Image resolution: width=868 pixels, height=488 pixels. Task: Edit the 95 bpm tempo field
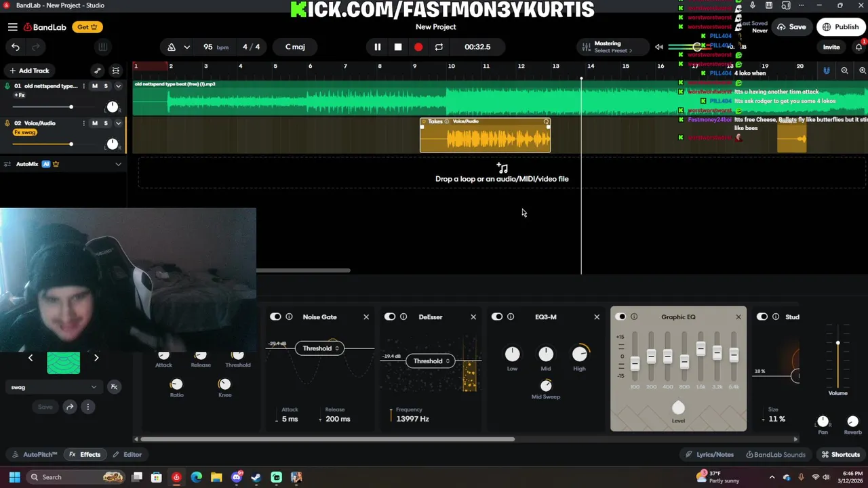pos(216,47)
